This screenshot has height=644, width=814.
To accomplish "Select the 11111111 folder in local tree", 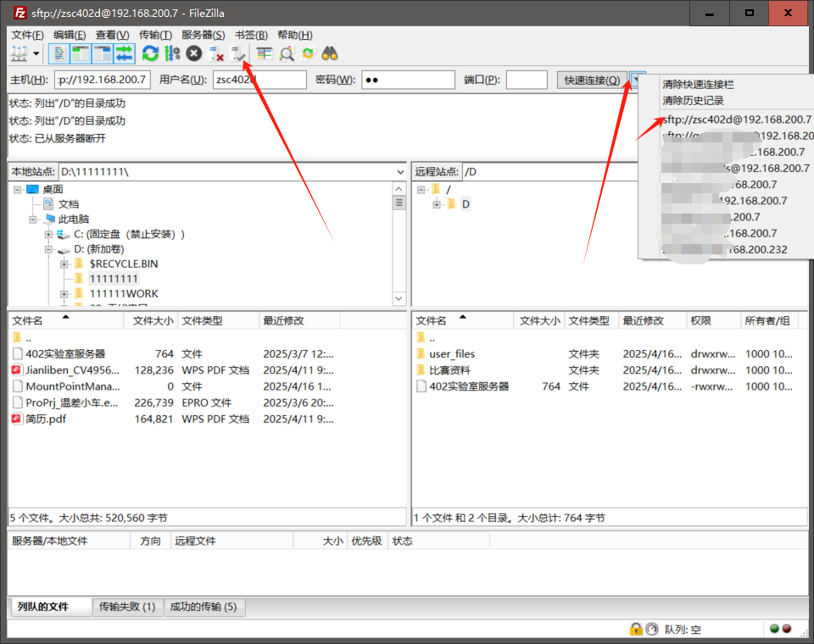I will pyautogui.click(x=114, y=279).
